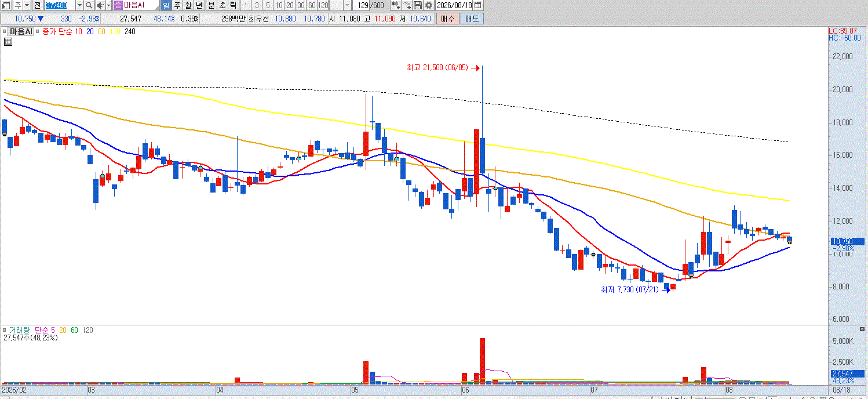Switch the chart to 주 weekly period
Viewport: 868px width, 399px height.
click(177, 5)
